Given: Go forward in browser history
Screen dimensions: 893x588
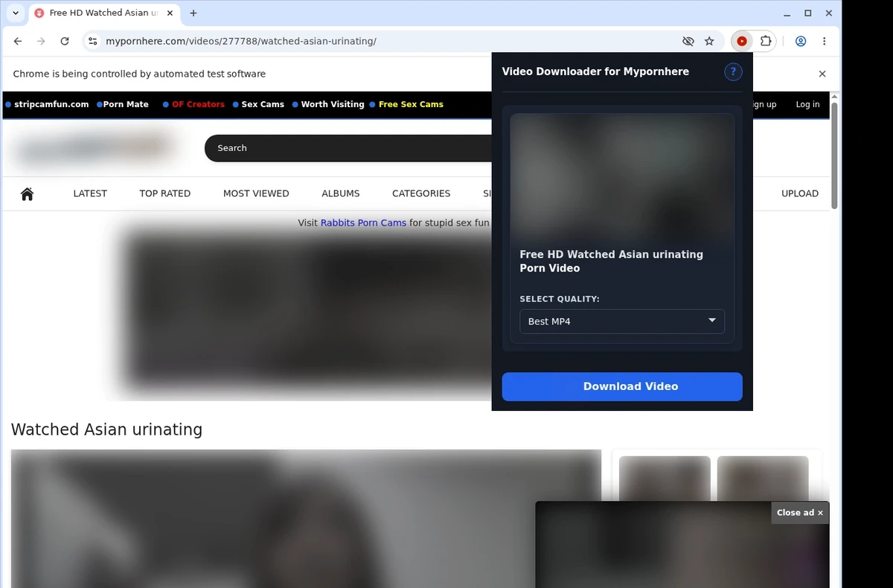Looking at the screenshot, I should click(41, 41).
